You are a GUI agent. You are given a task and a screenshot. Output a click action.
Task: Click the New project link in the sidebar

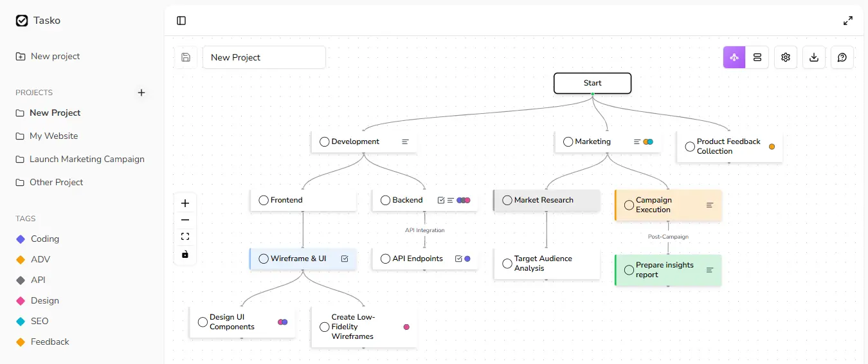[x=55, y=57]
